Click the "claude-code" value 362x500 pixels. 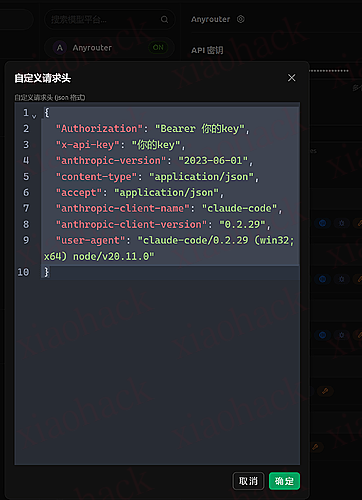pyautogui.click(x=240, y=209)
